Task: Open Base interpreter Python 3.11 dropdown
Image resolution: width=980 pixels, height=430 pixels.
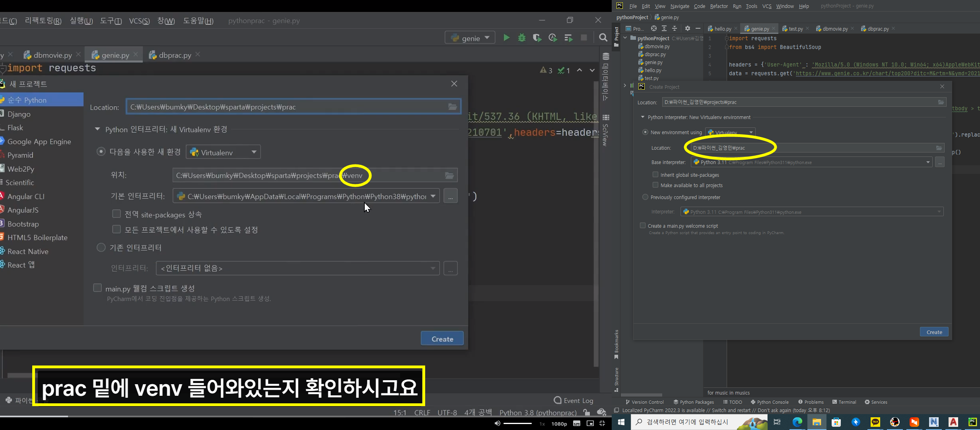Action: tap(811, 162)
